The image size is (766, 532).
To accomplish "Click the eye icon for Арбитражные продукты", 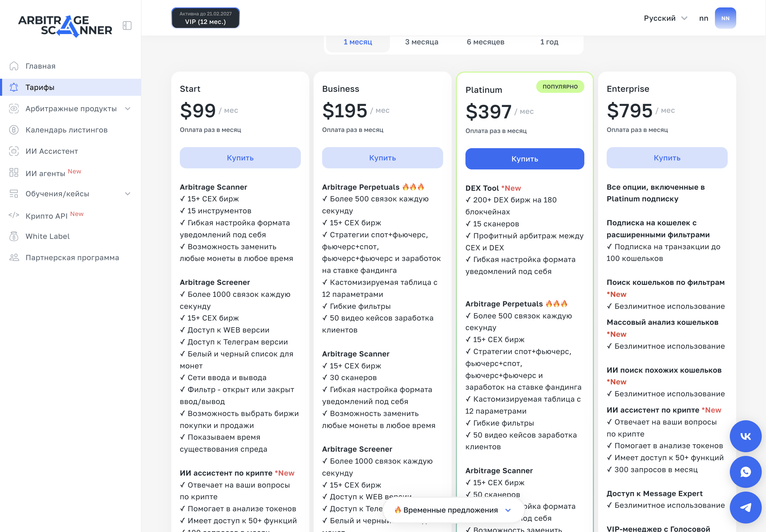I will pyautogui.click(x=14, y=109).
